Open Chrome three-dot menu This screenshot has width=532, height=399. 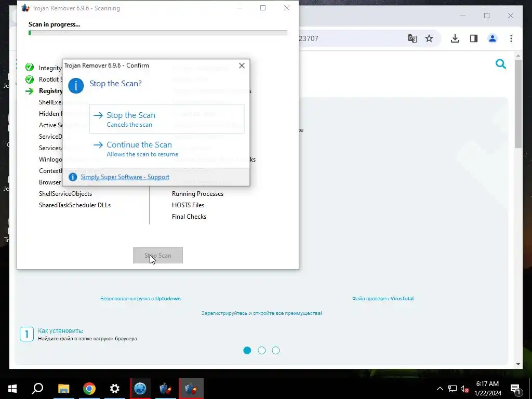(511, 38)
